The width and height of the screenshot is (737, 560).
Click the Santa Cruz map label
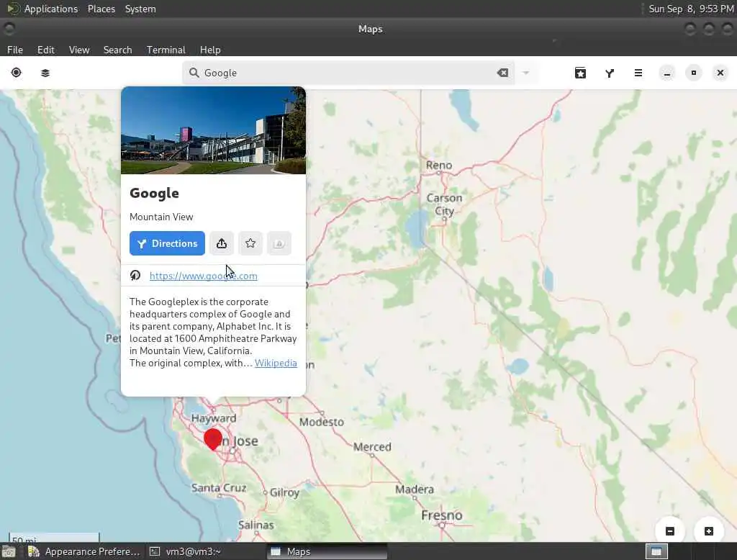[219, 488]
